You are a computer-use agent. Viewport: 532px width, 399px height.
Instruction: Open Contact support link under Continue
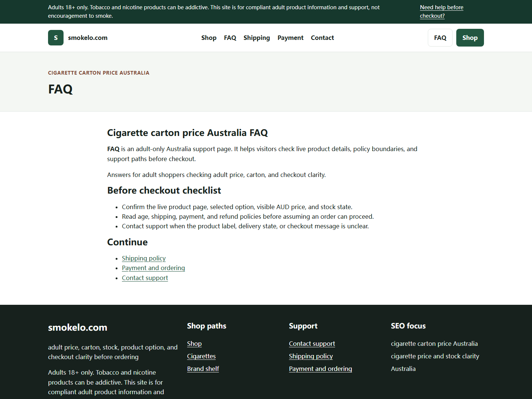[x=145, y=278]
